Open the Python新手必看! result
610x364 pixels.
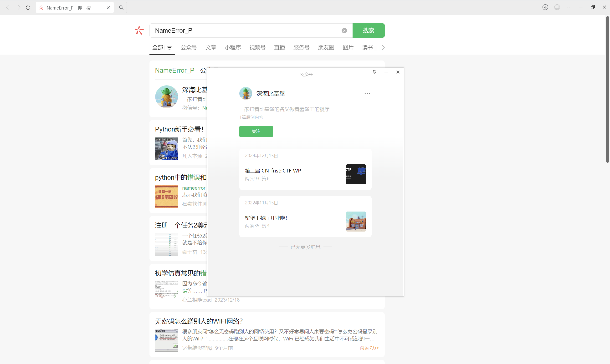point(179,129)
